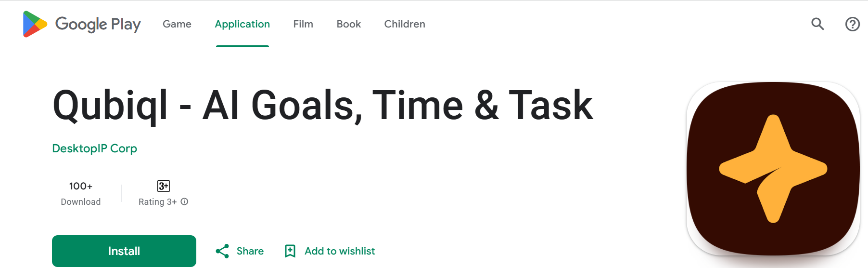Click the 100+ Download stat
Image resolution: width=868 pixels, height=268 pixels.
tap(81, 193)
